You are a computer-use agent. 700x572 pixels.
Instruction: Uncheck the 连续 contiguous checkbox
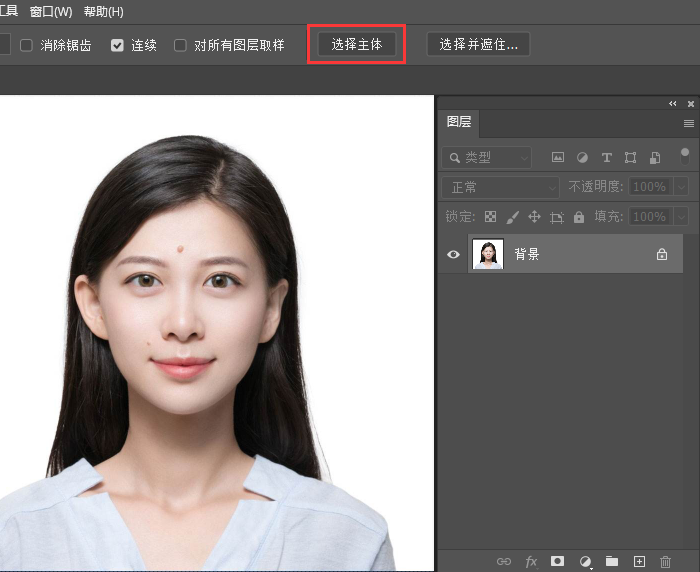coord(118,45)
